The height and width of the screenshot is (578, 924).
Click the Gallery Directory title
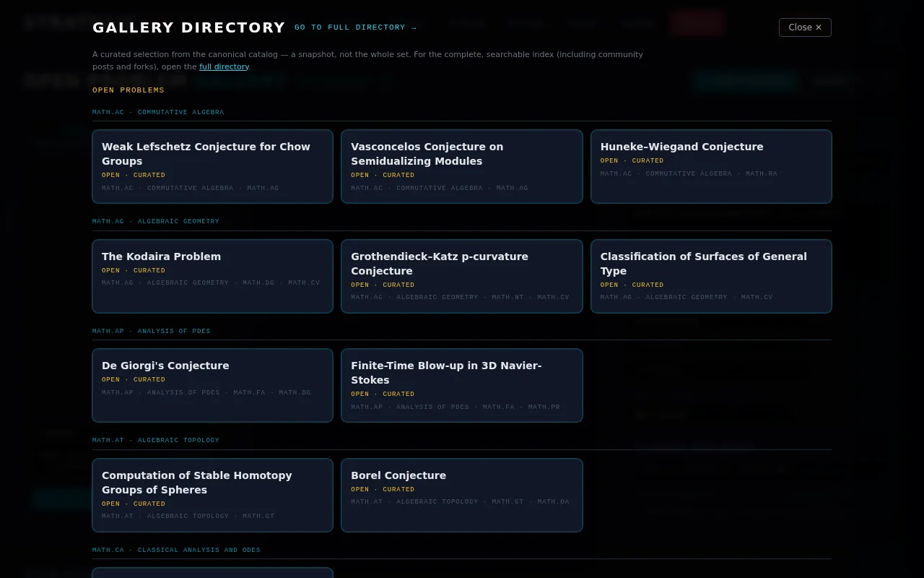(x=189, y=27)
